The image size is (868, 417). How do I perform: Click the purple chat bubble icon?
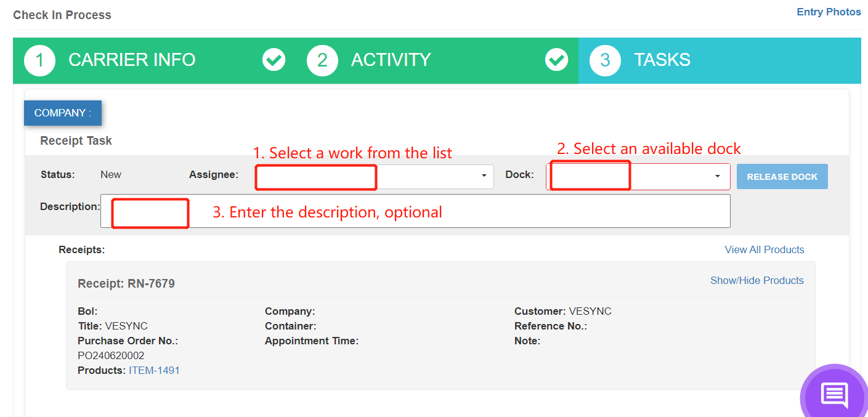(x=834, y=394)
